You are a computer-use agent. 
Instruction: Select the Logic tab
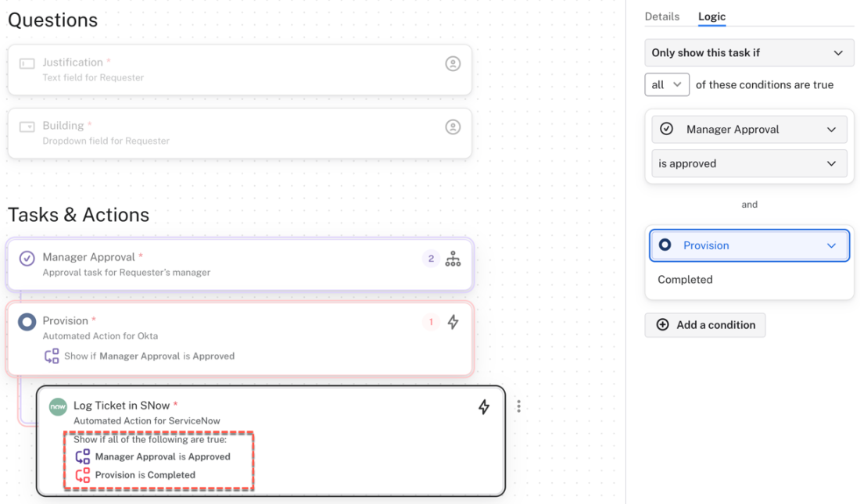(711, 16)
